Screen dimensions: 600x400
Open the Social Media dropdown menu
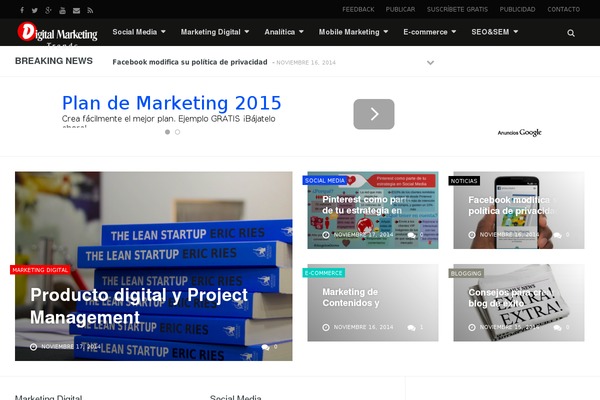[139, 32]
